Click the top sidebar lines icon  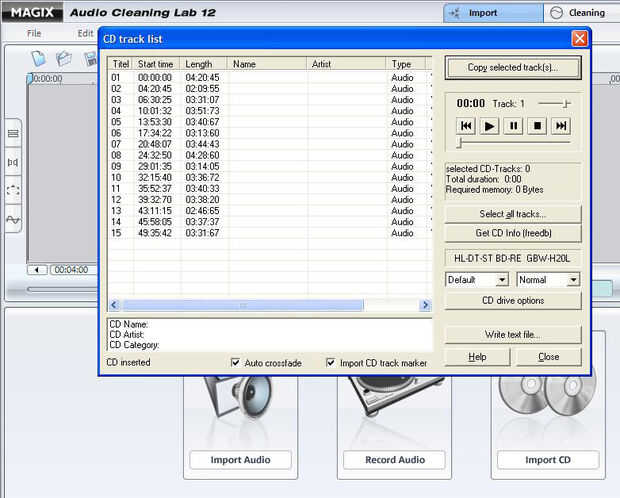tap(13, 134)
